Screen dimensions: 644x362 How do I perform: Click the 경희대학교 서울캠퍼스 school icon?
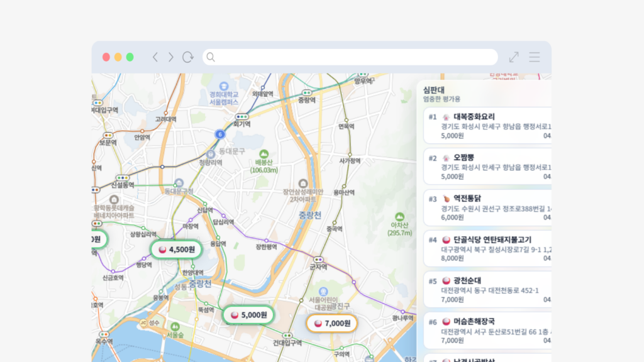pos(223,85)
